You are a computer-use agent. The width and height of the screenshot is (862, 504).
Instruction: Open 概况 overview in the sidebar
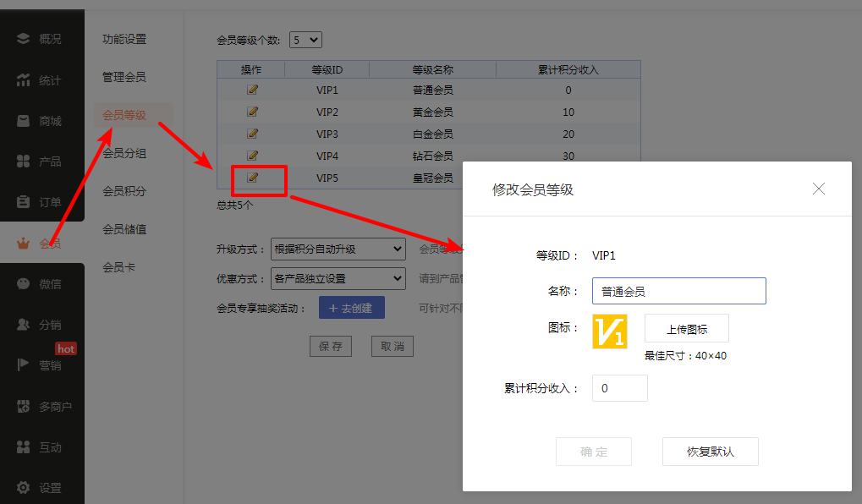coord(41,39)
